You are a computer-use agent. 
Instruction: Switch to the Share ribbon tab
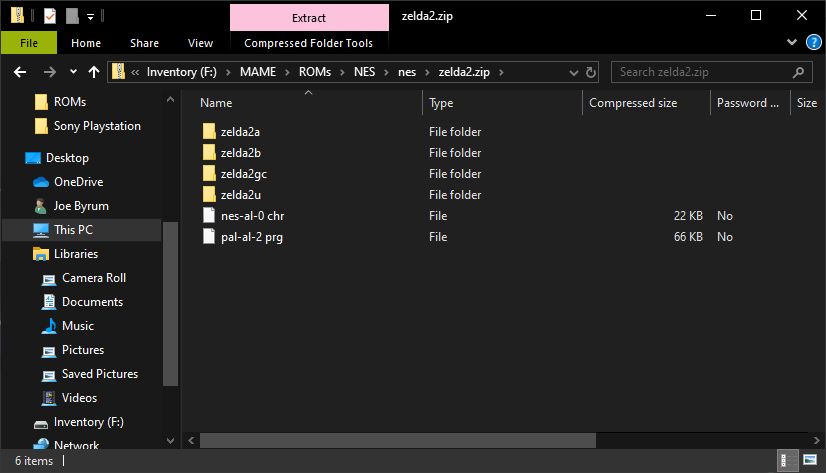(x=144, y=43)
